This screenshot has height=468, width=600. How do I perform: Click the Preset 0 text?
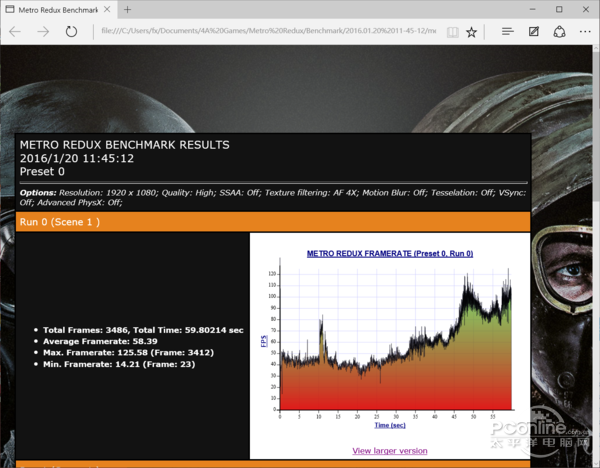click(x=42, y=171)
